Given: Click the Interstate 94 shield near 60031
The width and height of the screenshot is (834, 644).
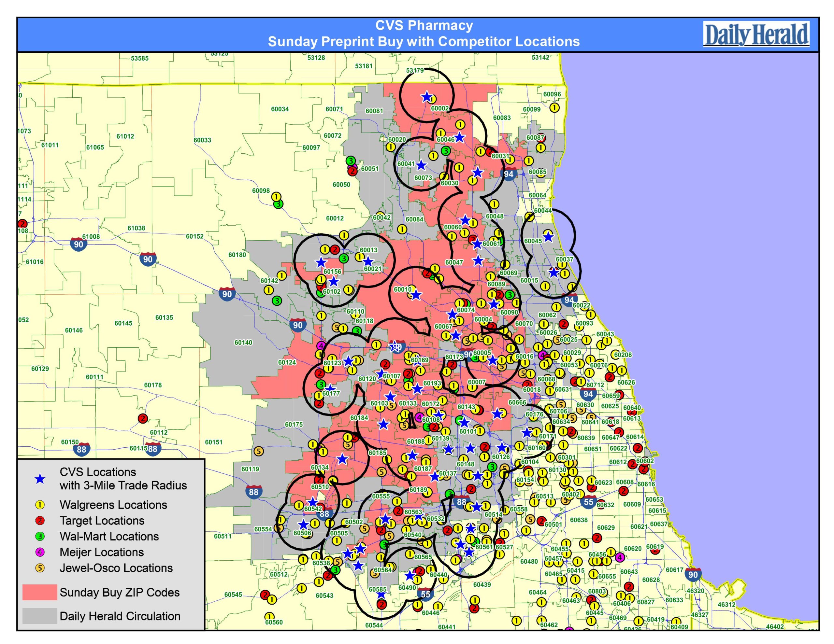Looking at the screenshot, I should tap(508, 174).
